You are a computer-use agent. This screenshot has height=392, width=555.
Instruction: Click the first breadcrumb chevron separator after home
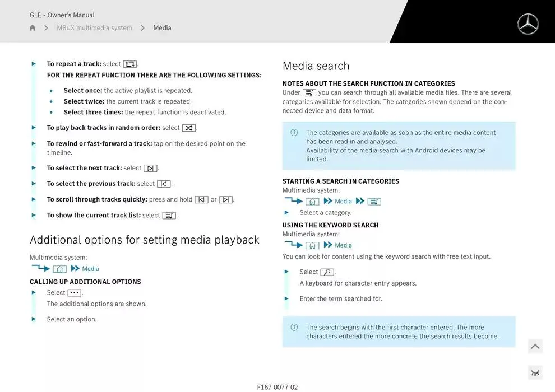click(x=46, y=28)
